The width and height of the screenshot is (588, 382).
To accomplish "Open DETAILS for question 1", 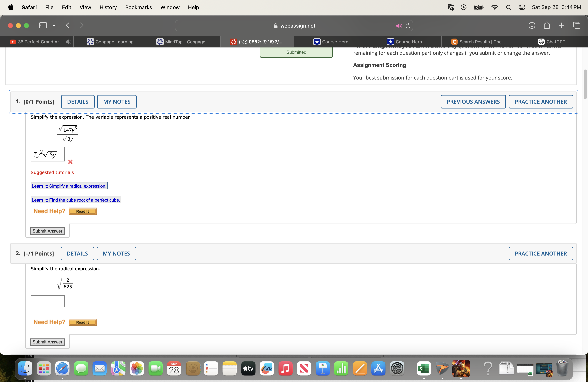I will pos(78,102).
